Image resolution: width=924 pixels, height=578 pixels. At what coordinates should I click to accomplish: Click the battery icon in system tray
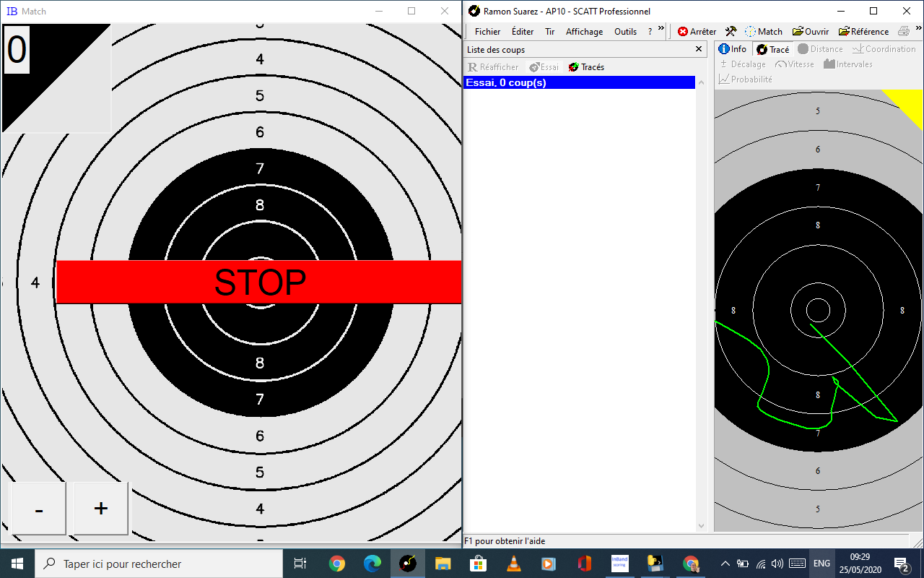(743, 564)
